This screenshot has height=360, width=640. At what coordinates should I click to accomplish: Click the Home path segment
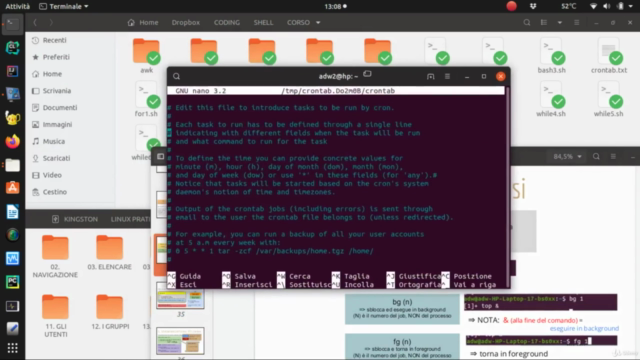click(x=143, y=22)
